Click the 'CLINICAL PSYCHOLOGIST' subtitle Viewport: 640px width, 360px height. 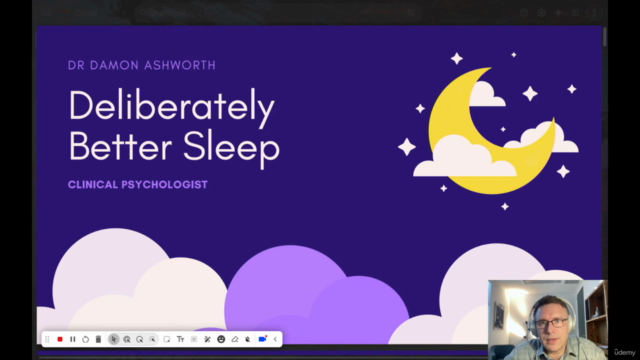(138, 184)
